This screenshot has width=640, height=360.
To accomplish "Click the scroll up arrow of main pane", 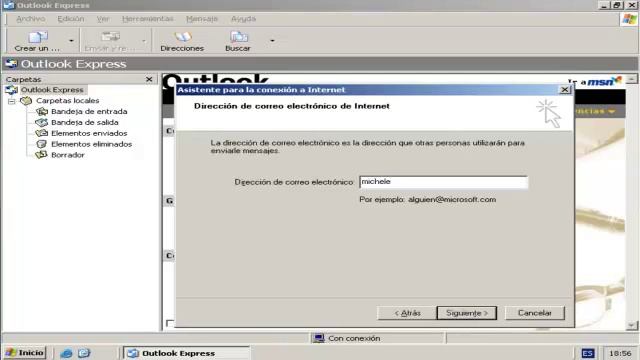I will 631,79.
